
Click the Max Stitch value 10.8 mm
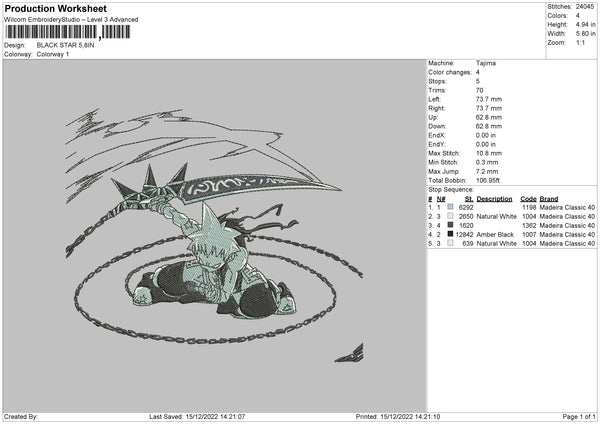click(x=489, y=153)
